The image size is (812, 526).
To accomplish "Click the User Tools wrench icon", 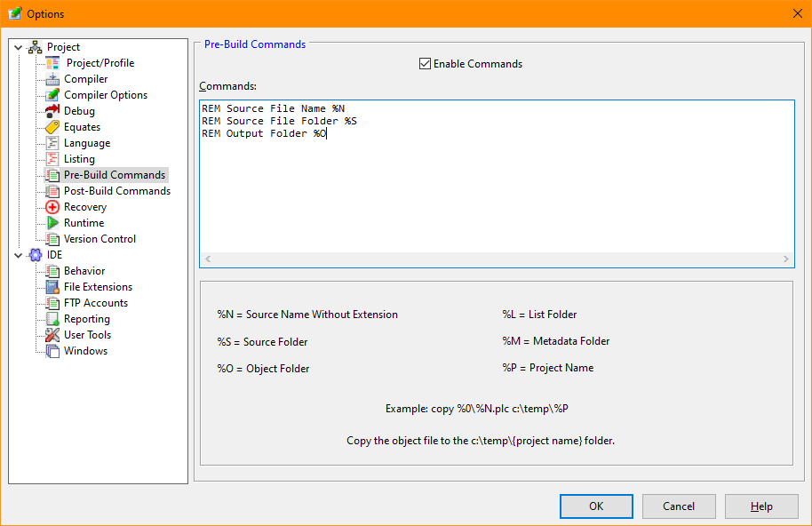I will 52,335.
